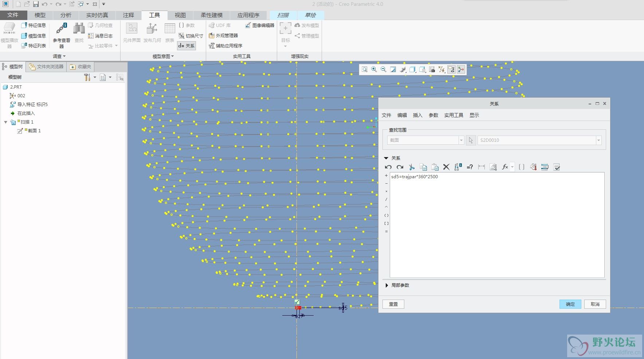Open the reference viewer (参考查看器) tool
The width and height of the screenshot is (644, 359).
(x=61, y=35)
